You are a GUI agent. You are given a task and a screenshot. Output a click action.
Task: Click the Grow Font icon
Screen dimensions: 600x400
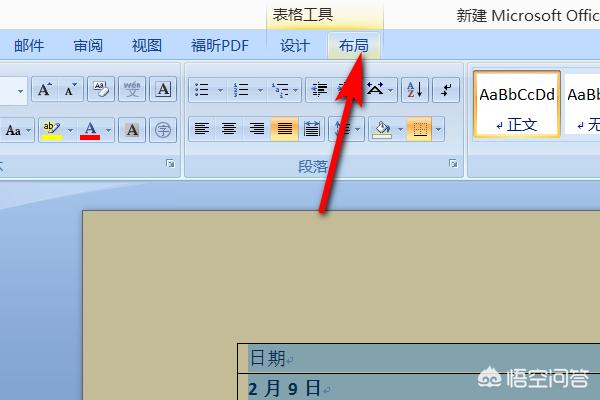[x=45, y=90]
